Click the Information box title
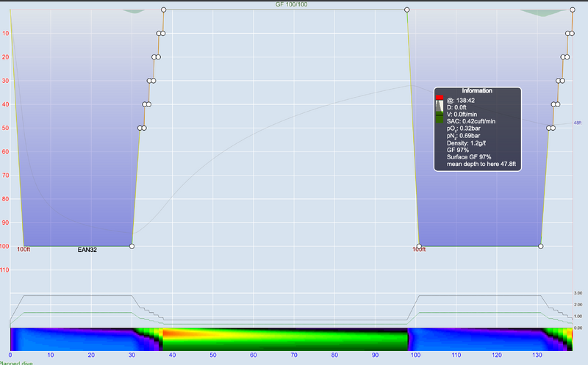This screenshot has height=365, width=588. tap(477, 90)
